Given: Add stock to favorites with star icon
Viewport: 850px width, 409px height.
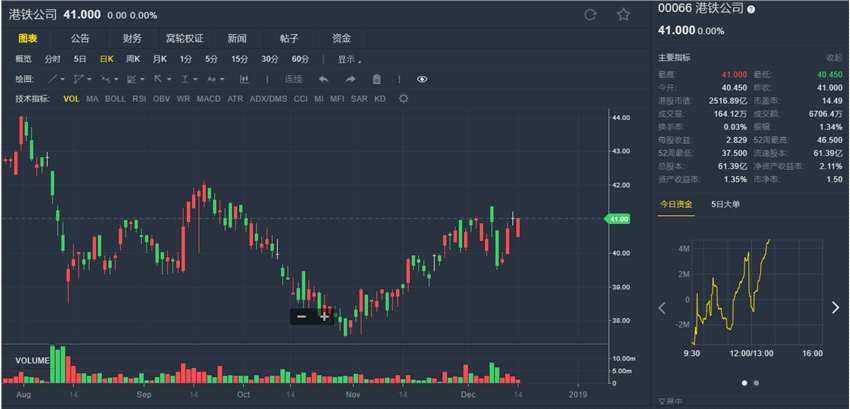Looking at the screenshot, I should [623, 15].
